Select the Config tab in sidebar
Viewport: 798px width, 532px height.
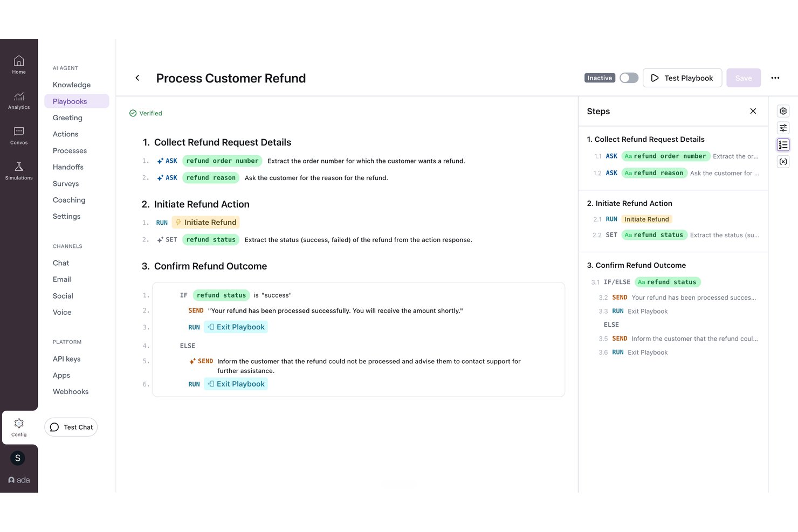click(19, 427)
